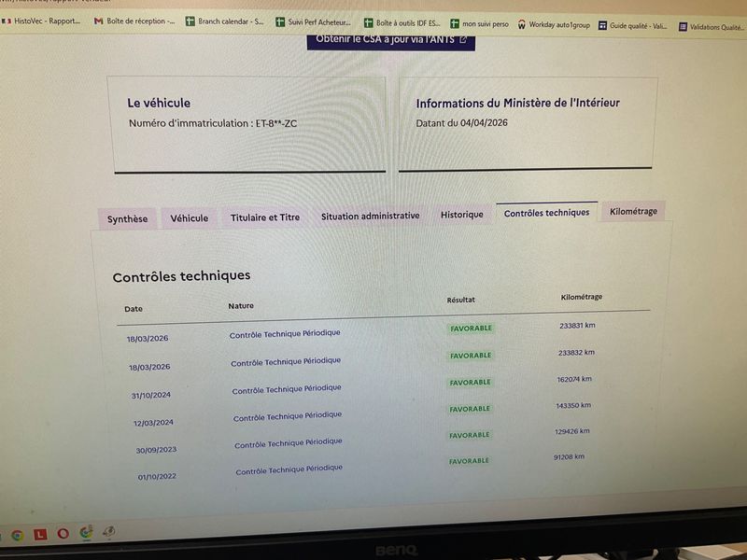
Task: Select the Contrôles techniques tab
Action: click(x=546, y=213)
